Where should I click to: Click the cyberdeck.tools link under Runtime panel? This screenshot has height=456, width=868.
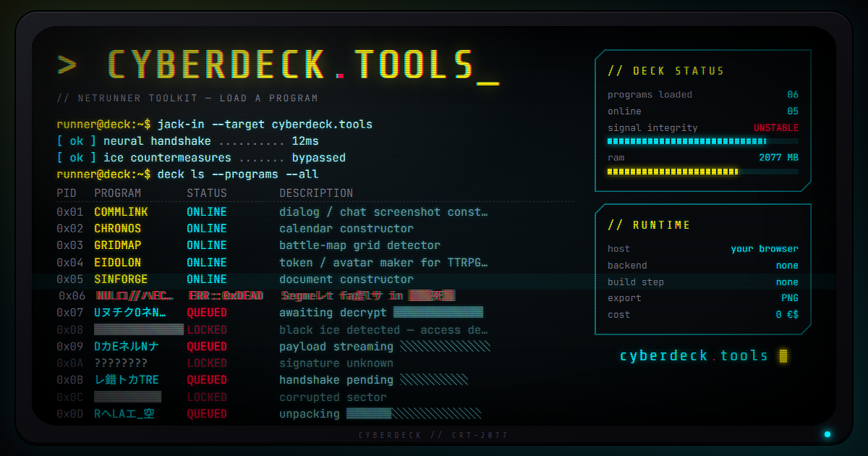coord(694,355)
